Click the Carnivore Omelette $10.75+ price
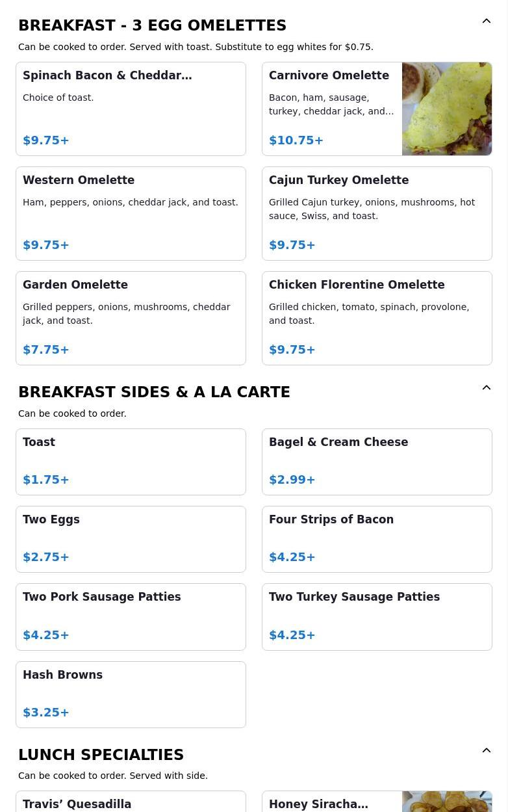508x812 pixels. (296, 140)
